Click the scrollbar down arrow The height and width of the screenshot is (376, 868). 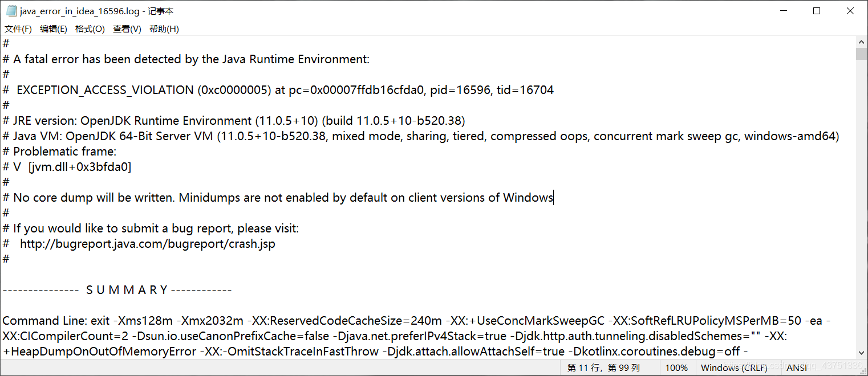(x=861, y=352)
